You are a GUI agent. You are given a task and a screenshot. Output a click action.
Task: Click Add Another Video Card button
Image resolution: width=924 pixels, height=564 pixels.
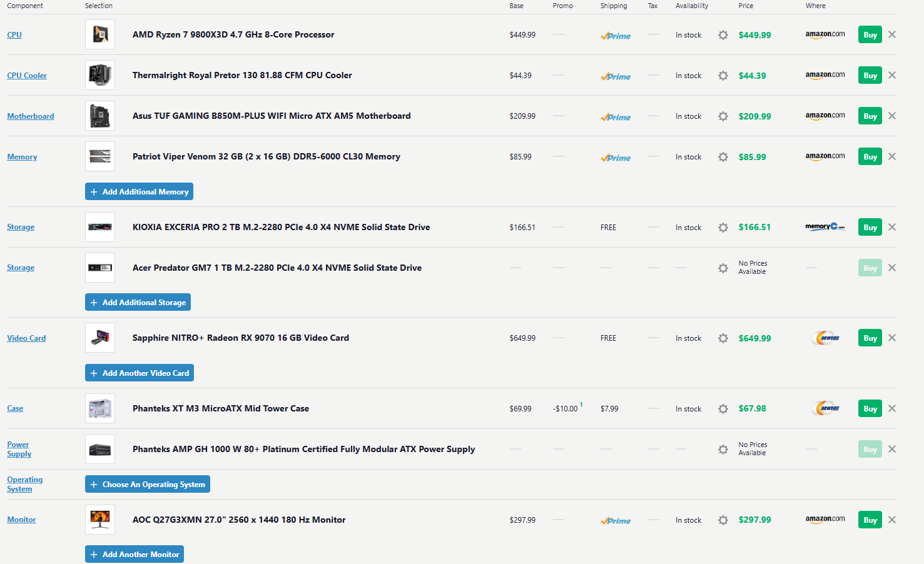coord(140,373)
